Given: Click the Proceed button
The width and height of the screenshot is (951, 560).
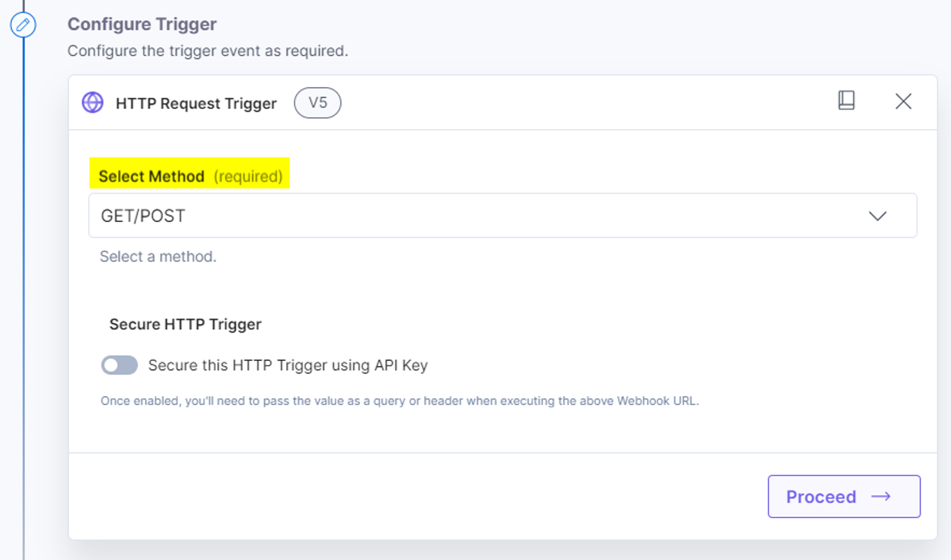Looking at the screenshot, I should point(844,496).
